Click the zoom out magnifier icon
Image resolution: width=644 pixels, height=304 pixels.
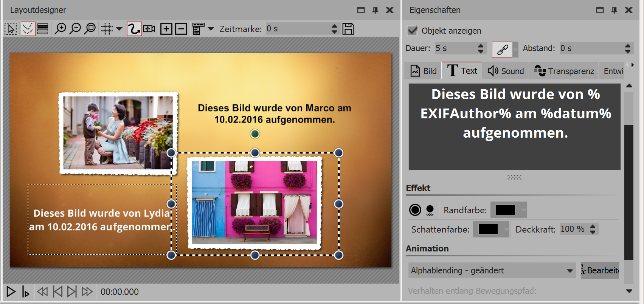point(75,29)
